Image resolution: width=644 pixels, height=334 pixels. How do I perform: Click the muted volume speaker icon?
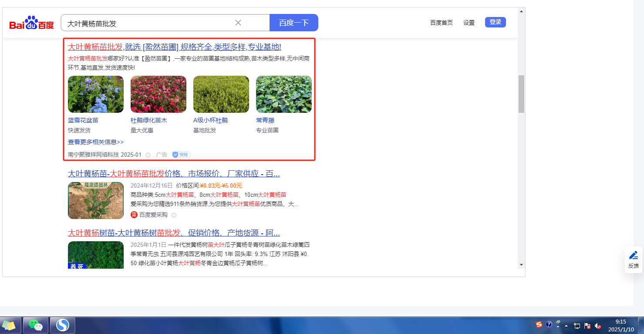pos(598,325)
